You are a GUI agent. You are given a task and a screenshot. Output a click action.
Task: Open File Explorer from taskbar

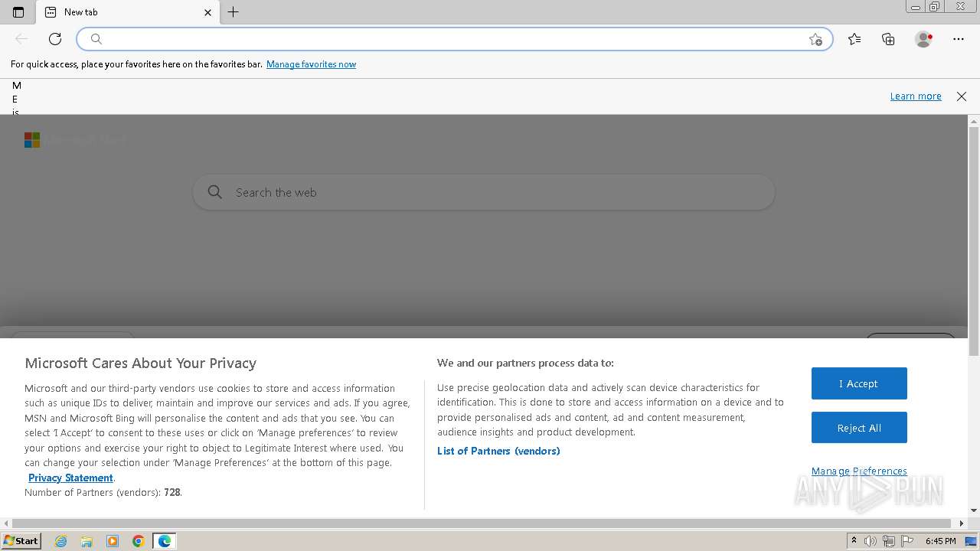[x=87, y=541]
